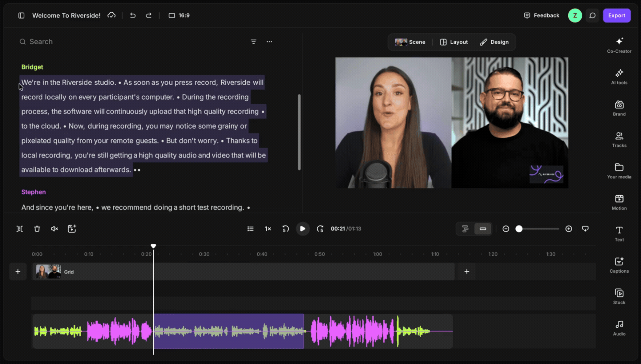Click the timeline fit marker icon

click(585, 229)
